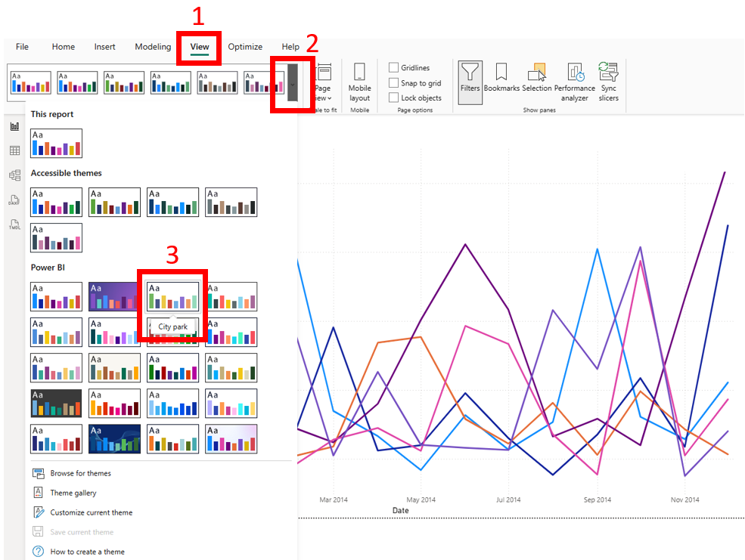Select the beige background Power BI theme
Image resolution: width=745 pixels, height=560 pixels.
pos(114,368)
